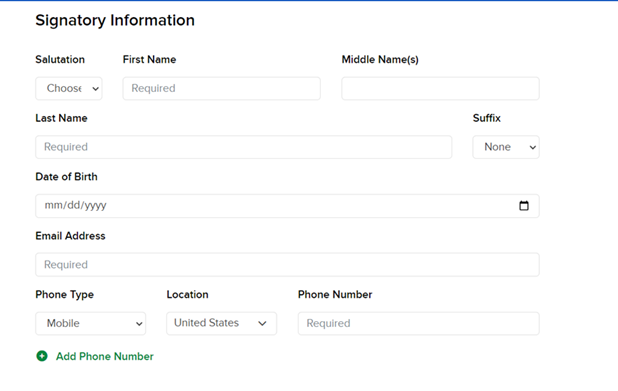Click the Add Phone Number link
618x391 pixels.
coord(104,356)
